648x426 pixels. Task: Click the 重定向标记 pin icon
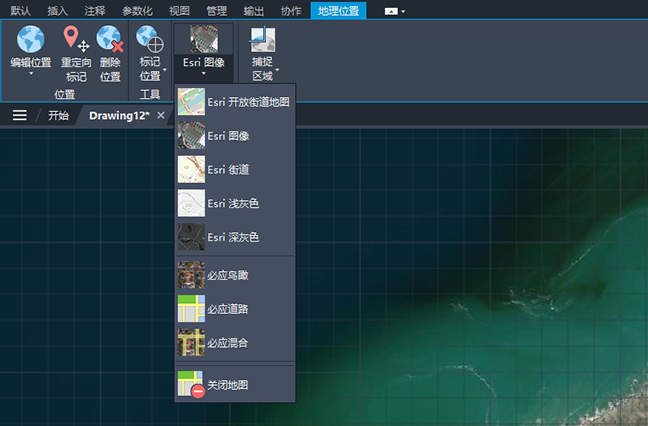[x=76, y=39]
